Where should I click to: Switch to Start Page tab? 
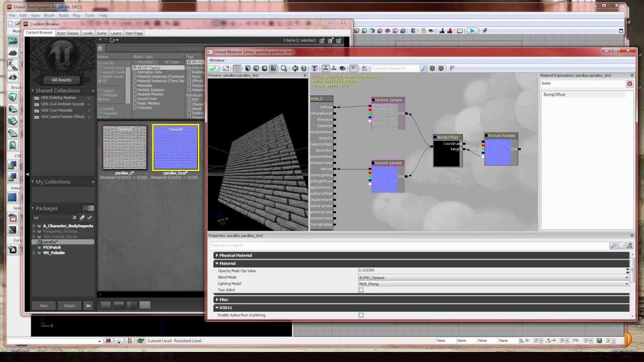tap(134, 33)
